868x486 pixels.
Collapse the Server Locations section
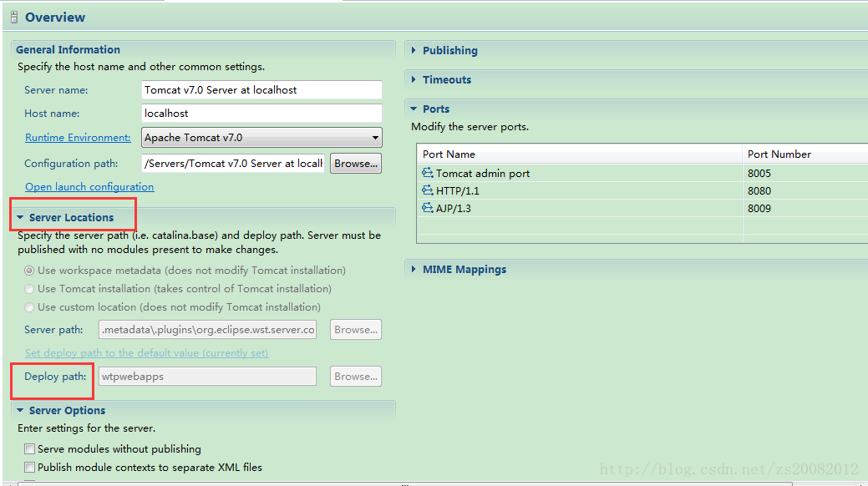(20, 218)
